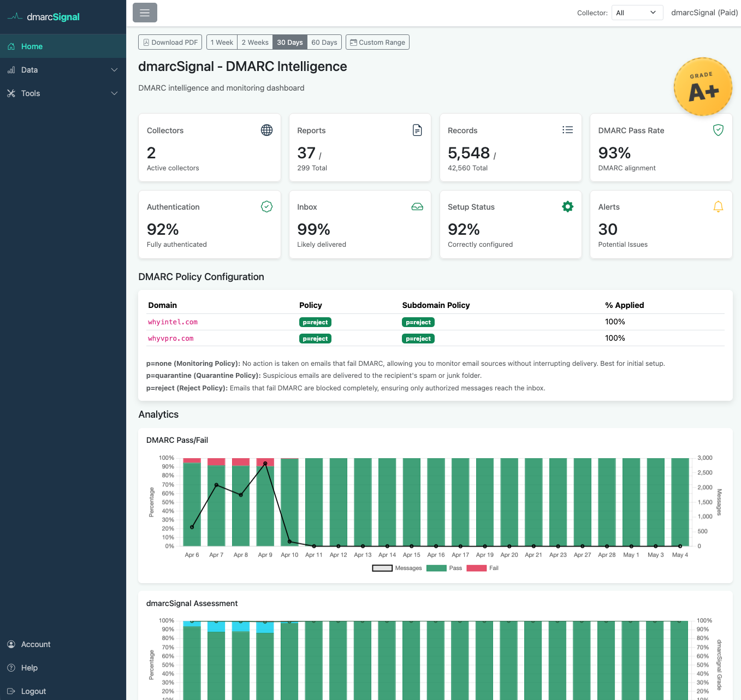Open the Collectors card showing 2
741x700 pixels.
click(210, 147)
